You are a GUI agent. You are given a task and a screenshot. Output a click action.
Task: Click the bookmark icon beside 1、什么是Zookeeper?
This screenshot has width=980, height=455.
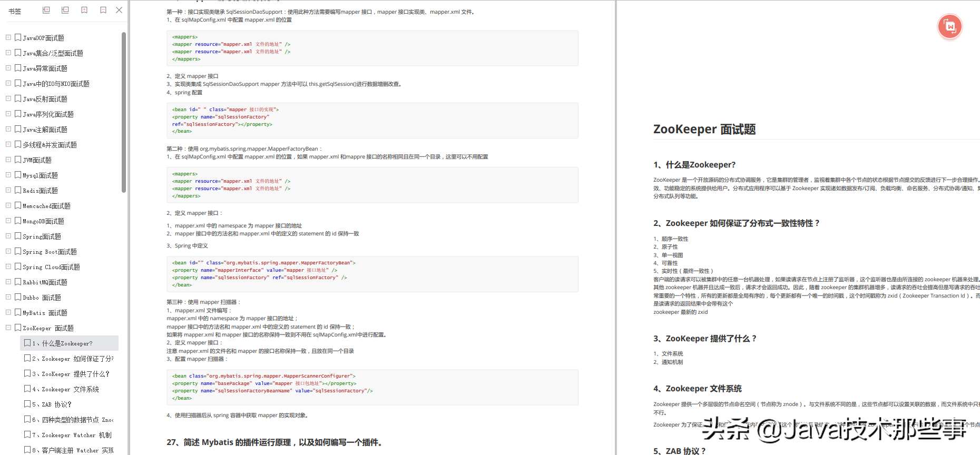(27, 343)
